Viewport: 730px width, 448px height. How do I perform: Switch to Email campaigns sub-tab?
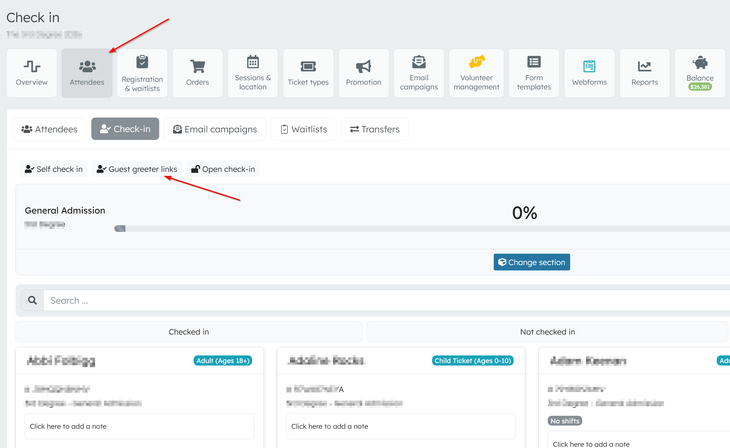point(215,129)
